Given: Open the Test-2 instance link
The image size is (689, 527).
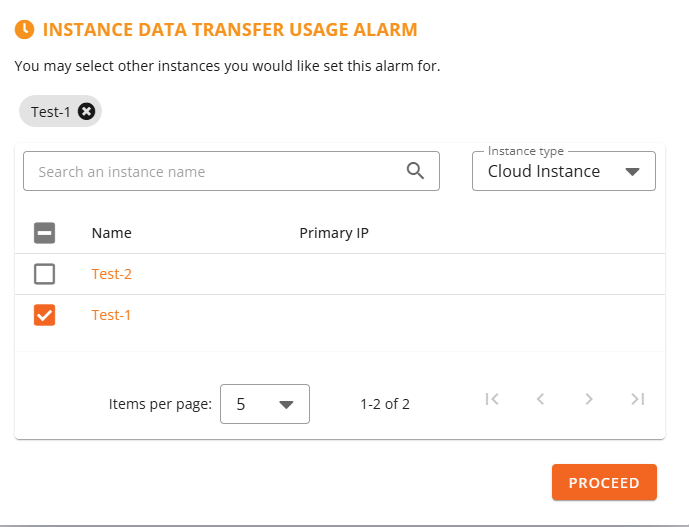Looking at the screenshot, I should [112, 274].
